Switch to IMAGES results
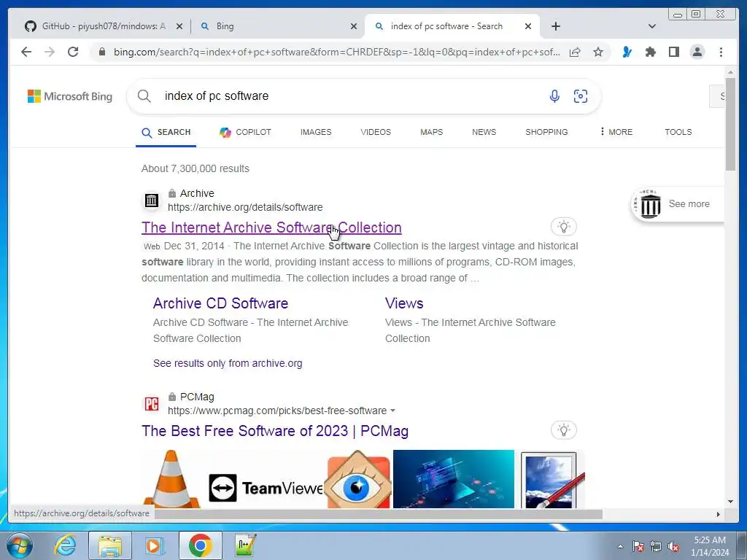The width and height of the screenshot is (747, 560). click(x=316, y=132)
